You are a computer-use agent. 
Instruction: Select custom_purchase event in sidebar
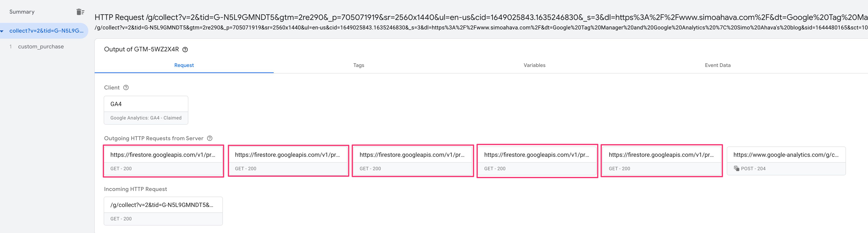41,47
